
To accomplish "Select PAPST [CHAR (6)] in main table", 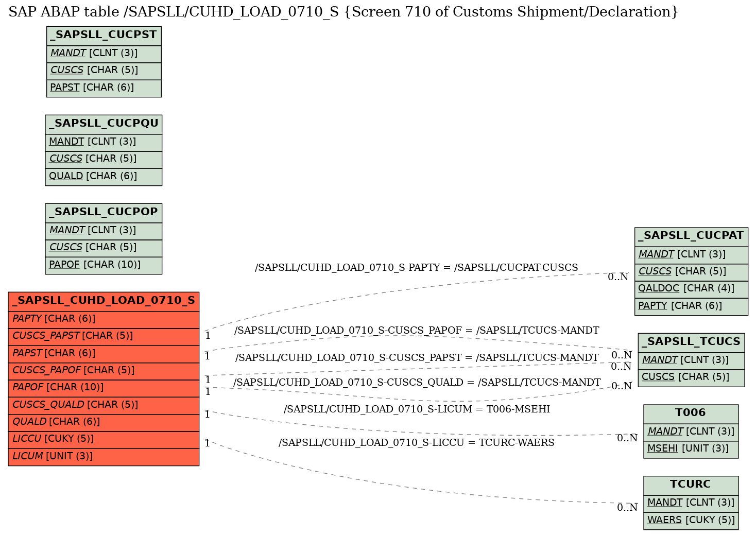I will 104,354.
